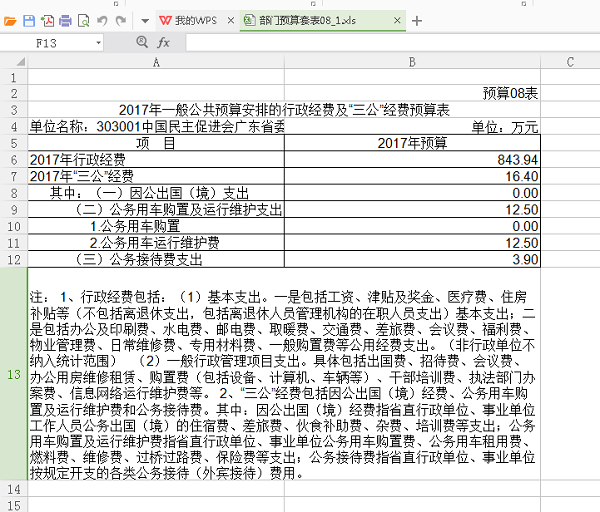Select row 1 header
Screen dimensions: 600x512
point(14,78)
